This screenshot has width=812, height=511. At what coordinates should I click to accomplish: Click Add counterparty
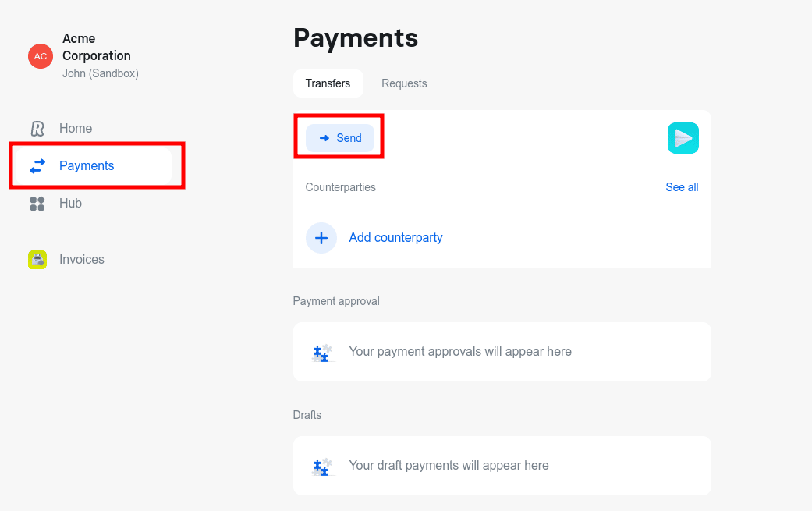(x=395, y=237)
